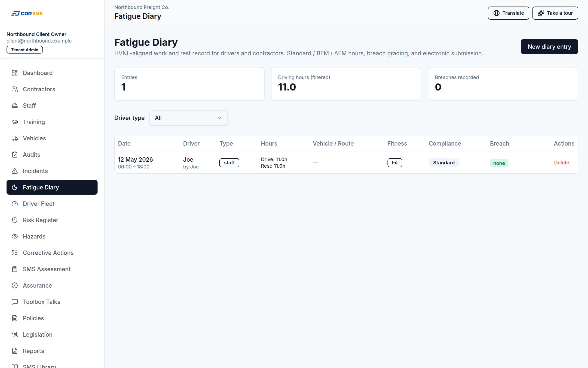Image resolution: width=588 pixels, height=368 pixels.
Task: Go to Training page
Action: [52, 122]
